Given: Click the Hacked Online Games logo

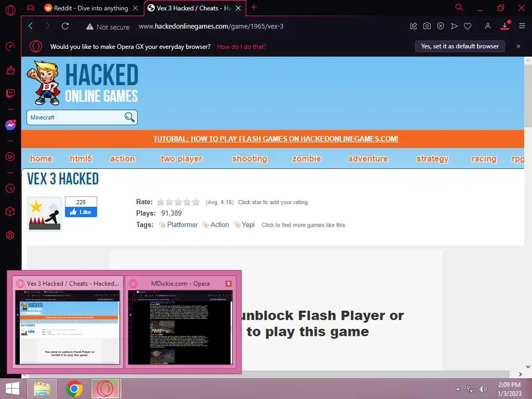Looking at the screenshot, I should tap(83, 83).
